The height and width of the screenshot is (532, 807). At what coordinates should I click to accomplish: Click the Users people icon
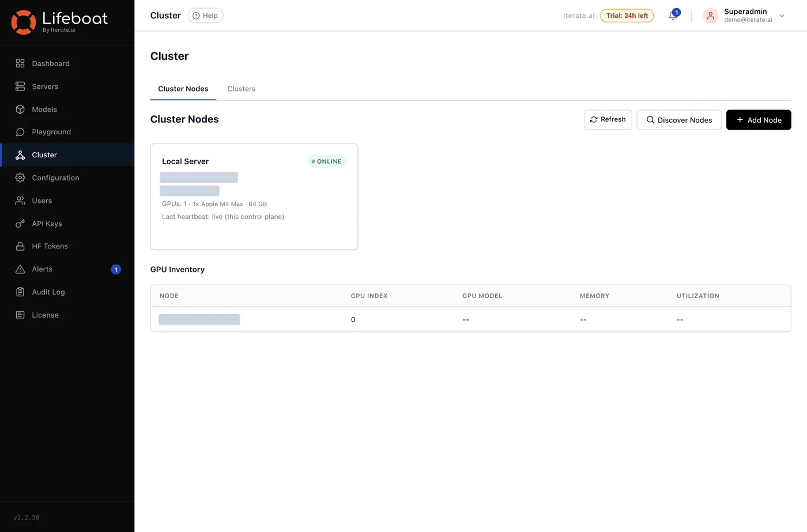click(x=20, y=201)
